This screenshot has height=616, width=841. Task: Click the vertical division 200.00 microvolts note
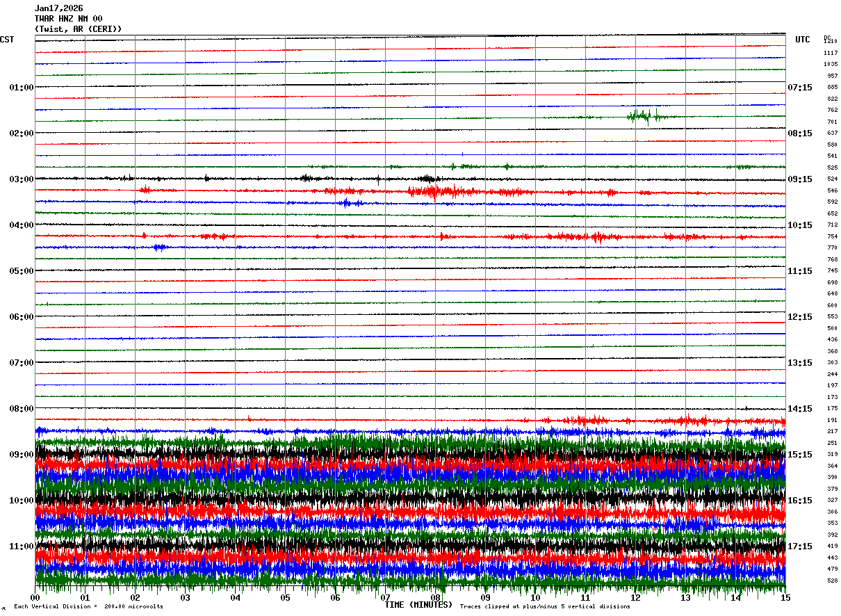pyautogui.click(x=89, y=606)
